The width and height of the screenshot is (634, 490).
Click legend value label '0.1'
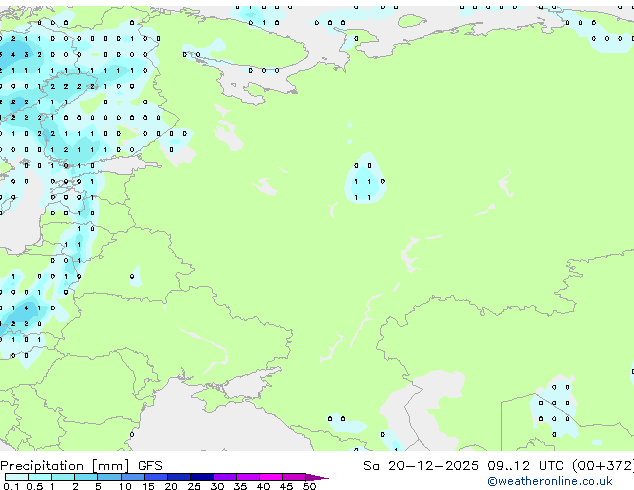11,486
